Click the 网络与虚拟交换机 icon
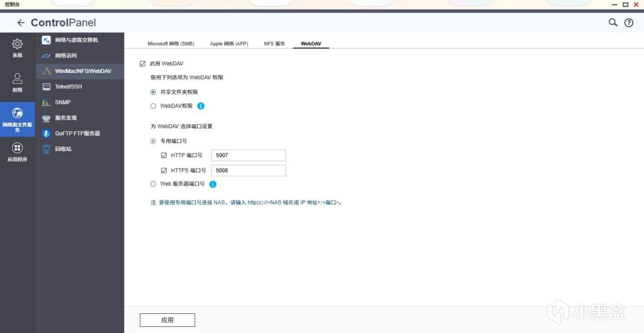Image resolution: width=644 pixels, height=333 pixels. pos(46,40)
